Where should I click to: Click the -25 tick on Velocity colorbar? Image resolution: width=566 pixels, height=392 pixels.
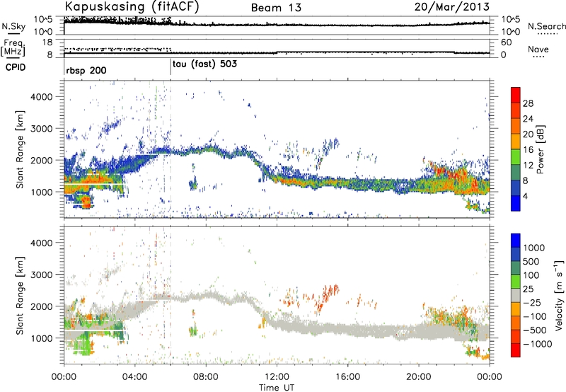coord(531,302)
